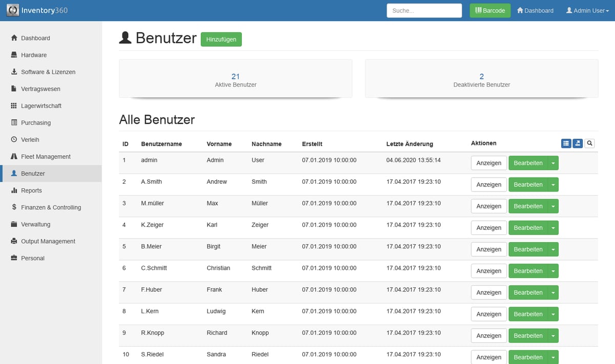Click Bearbeiten for user F.Huber
The height and width of the screenshot is (364, 615).
click(528, 293)
